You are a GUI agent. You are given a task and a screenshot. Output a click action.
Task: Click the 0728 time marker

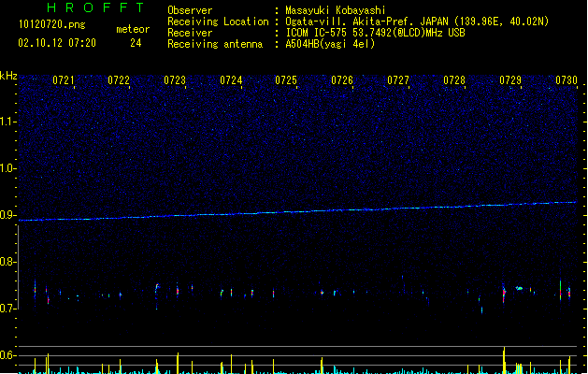454,80
